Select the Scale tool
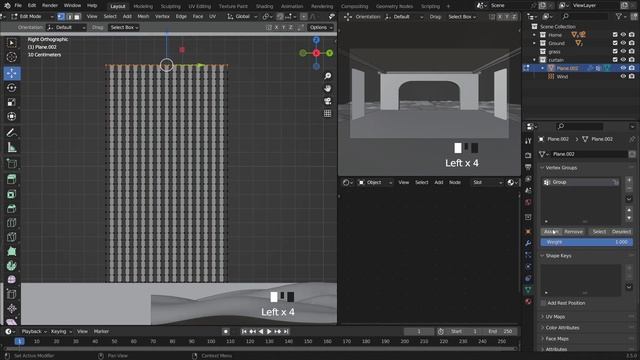Screen dimensions: 640x360 point(12,102)
